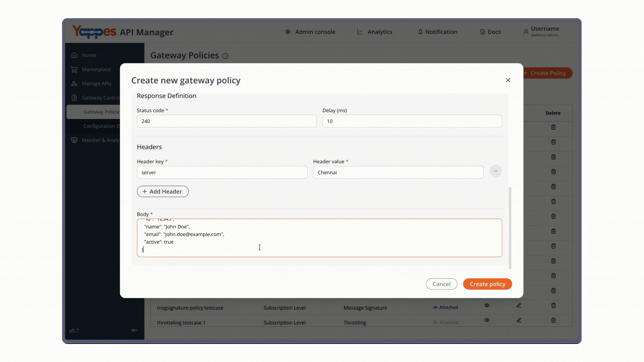The height and width of the screenshot is (362, 644).
Task: Open the Status code field with 240
Action: 226,121
